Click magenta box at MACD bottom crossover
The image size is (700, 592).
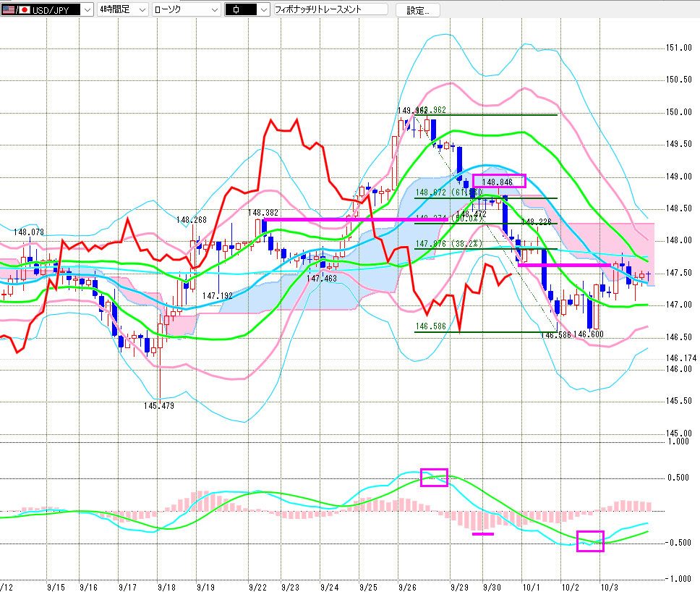point(589,541)
